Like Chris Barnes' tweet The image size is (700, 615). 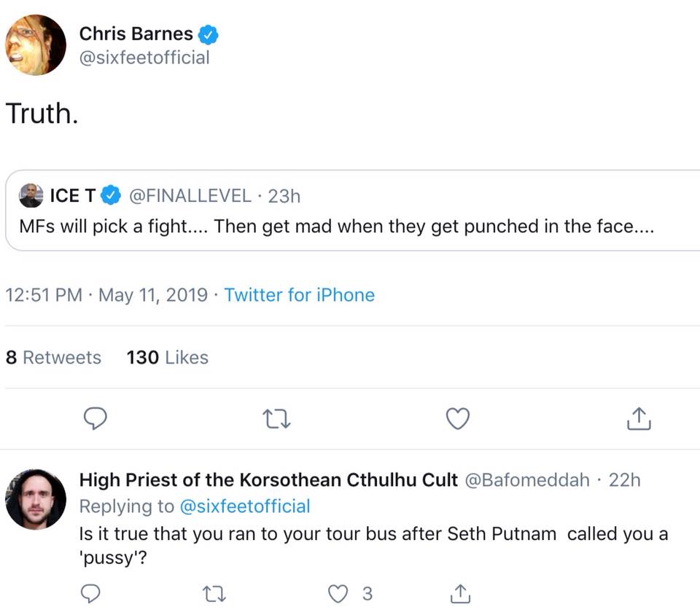[458, 418]
